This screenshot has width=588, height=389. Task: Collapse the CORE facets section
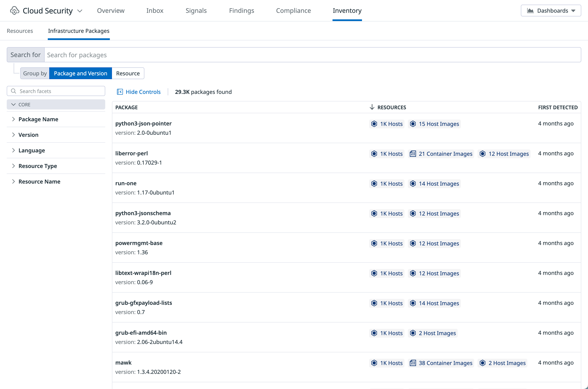[14, 104]
